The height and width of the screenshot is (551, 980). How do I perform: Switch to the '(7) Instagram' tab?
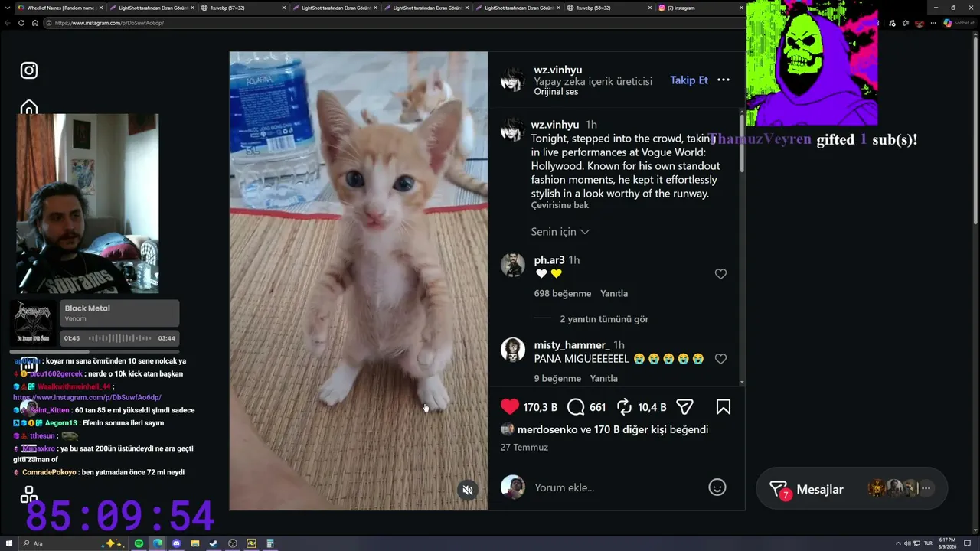700,8
